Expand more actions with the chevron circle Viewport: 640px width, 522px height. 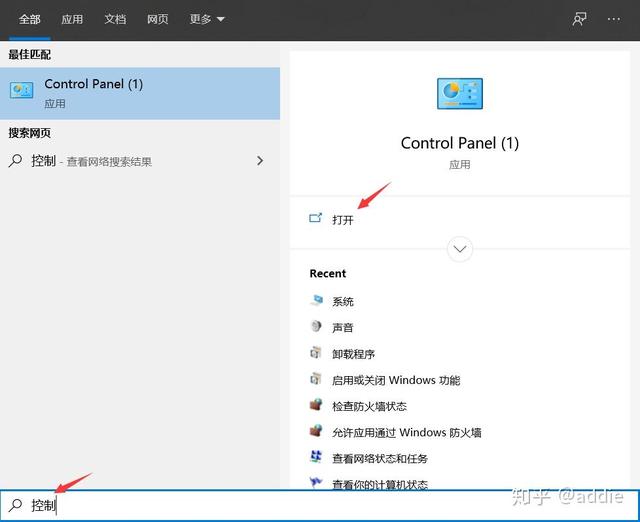[x=460, y=249]
